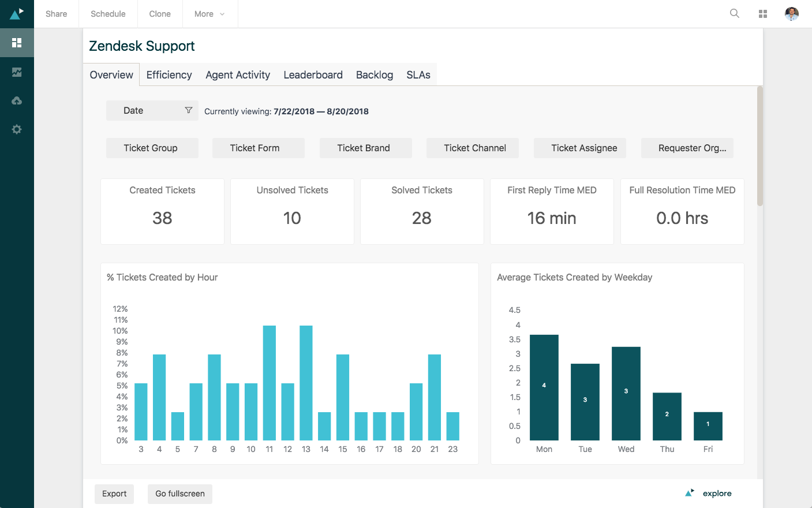The height and width of the screenshot is (508, 812).
Task: Click the First Reply Time 16 min value
Action: (x=552, y=218)
